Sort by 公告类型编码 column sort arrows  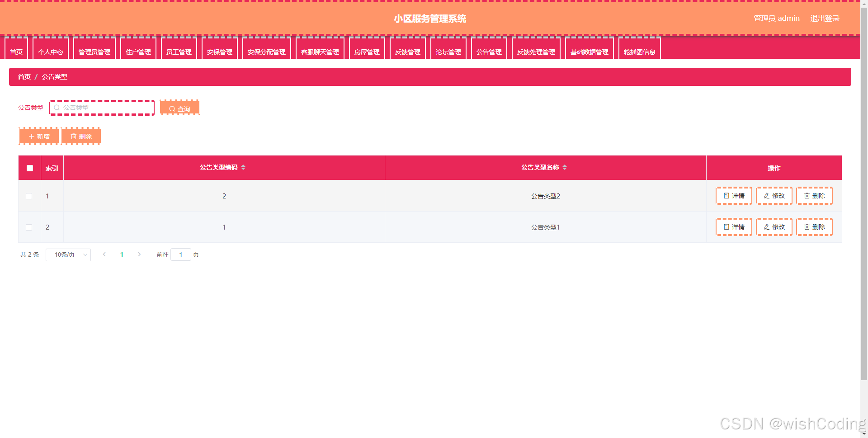tap(243, 167)
